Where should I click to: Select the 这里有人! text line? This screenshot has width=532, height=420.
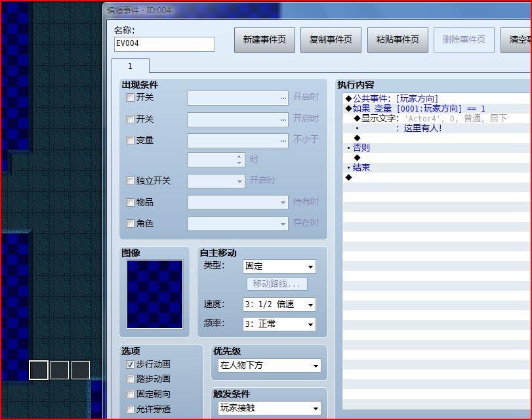[437, 129]
